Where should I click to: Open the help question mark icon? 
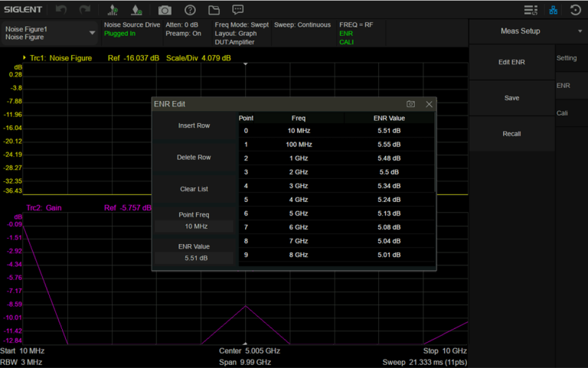tap(190, 10)
